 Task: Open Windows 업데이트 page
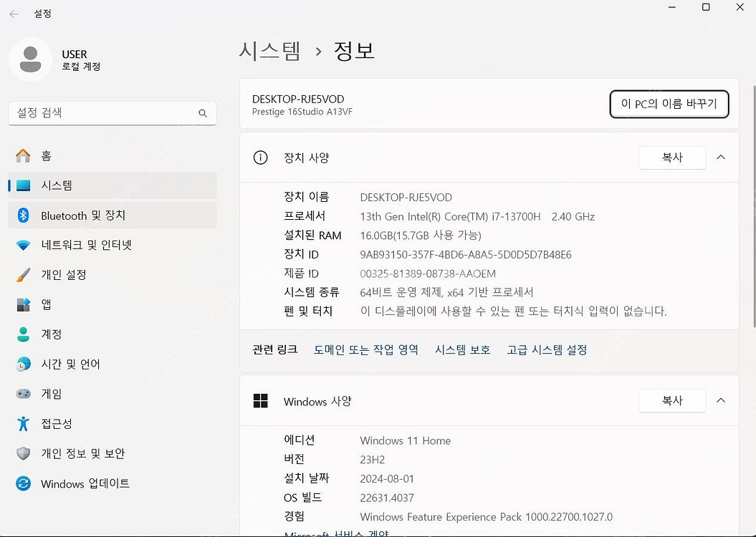113,483
